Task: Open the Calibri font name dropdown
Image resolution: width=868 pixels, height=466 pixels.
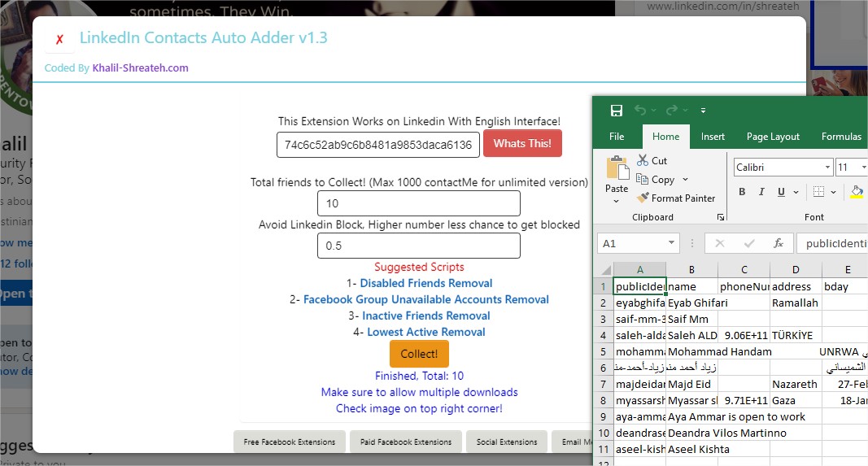Action: pyautogui.click(x=827, y=168)
